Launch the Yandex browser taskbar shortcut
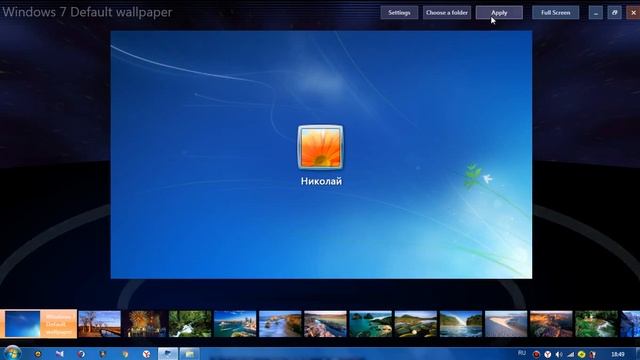 pyautogui.click(x=146, y=354)
